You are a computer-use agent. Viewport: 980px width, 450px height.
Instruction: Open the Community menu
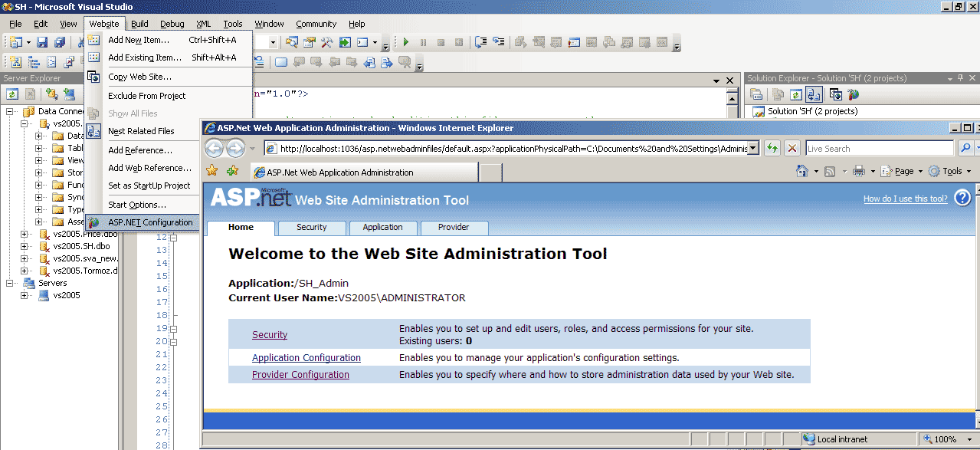316,24
